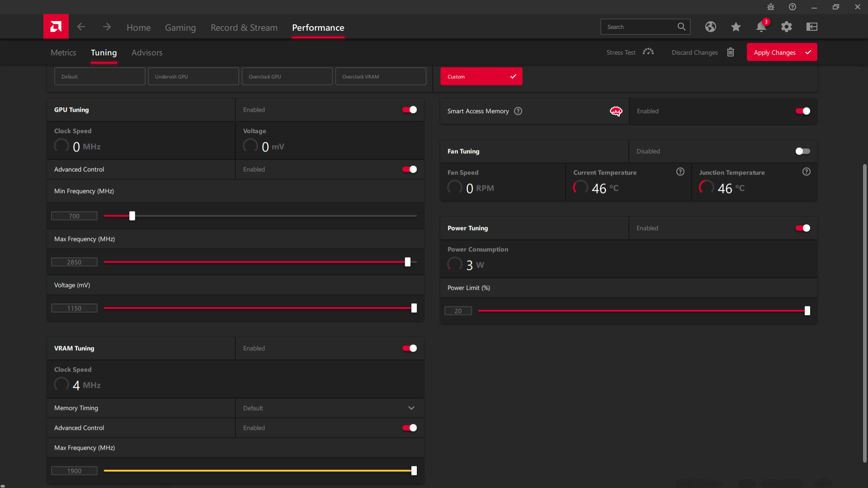Viewport: 868px width, 488px height.
Task: Select the Overclock GPU preset tab
Action: point(287,76)
